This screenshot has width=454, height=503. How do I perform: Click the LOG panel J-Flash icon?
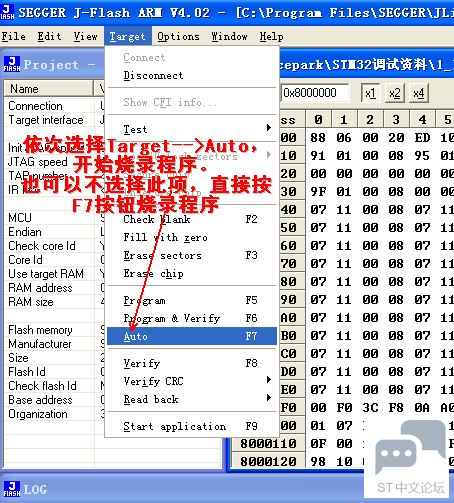coord(12,489)
